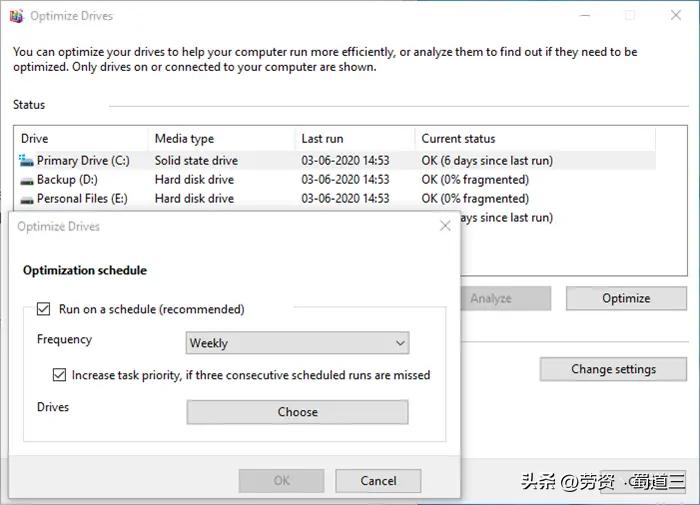The height and width of the screenshot is (505, 700).
Task: Click last run date for Backup (D:)
Action: click(x=345, y=179)
